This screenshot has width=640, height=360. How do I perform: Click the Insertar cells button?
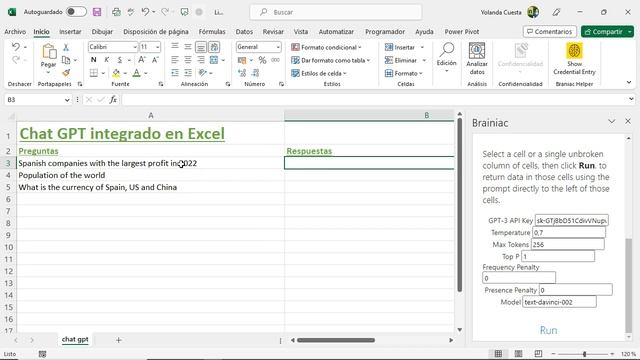(x=400, y=47)
